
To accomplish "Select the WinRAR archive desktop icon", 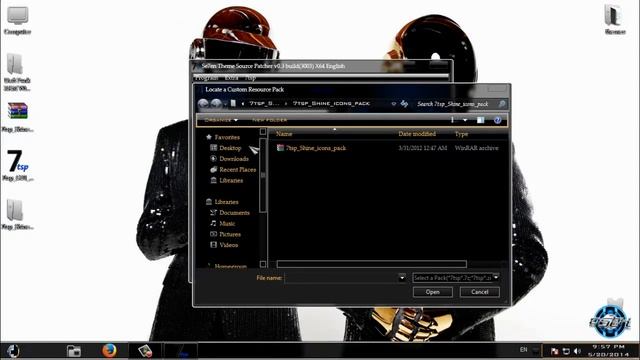I will click(18, 117).
